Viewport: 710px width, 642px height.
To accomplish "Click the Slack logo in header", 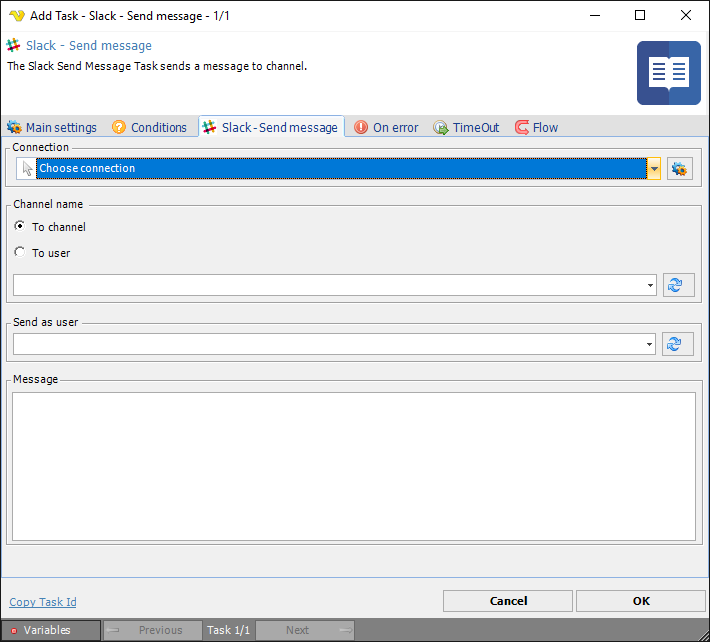I will click(x=14, y=46).
